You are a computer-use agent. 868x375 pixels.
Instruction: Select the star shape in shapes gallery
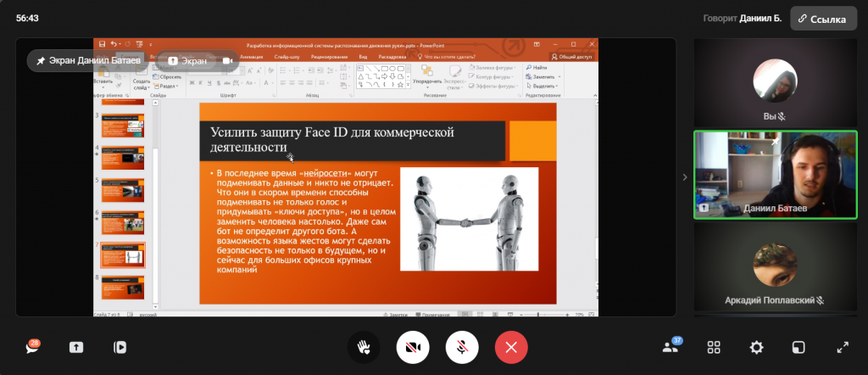coord(400,85)
